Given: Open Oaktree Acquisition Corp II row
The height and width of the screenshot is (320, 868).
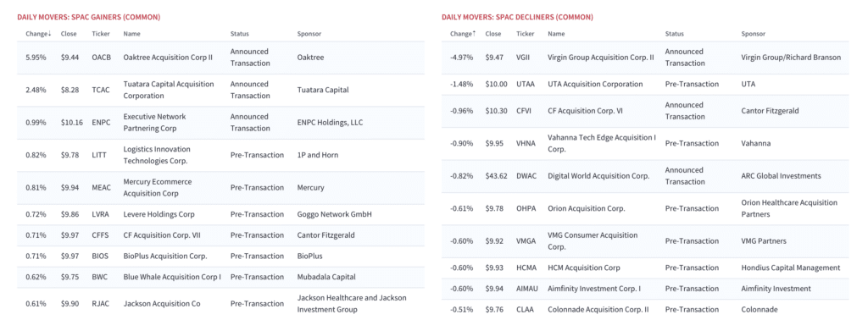Looking at the screenshot, I should click(x=220, y=58).
